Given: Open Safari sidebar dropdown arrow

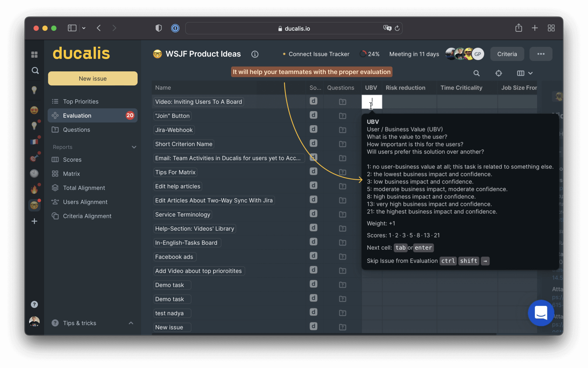Looking at the screenshot, I should point(84,28).
